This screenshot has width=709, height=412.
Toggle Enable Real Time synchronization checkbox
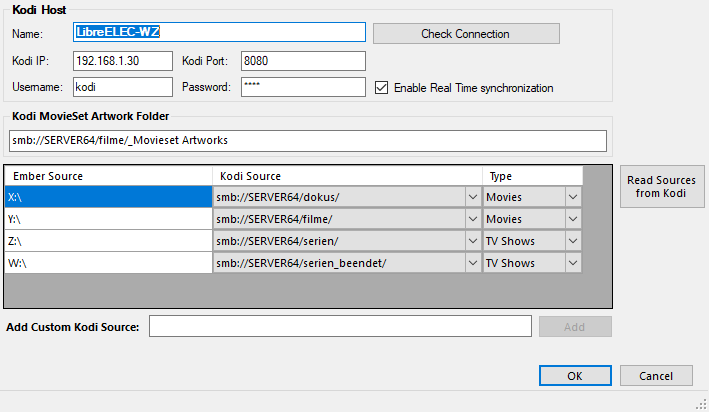381,87
